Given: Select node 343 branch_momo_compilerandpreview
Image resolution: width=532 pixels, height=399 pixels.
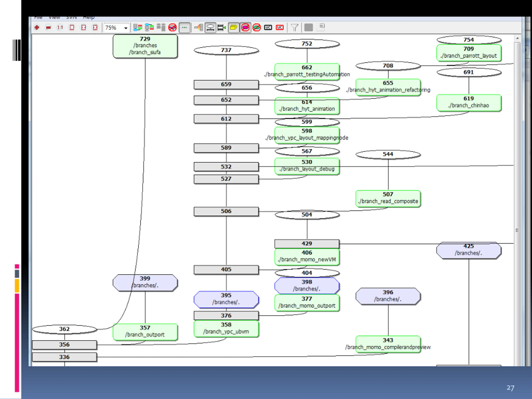Looking at the screenshot, I should (x=388, y=344).
